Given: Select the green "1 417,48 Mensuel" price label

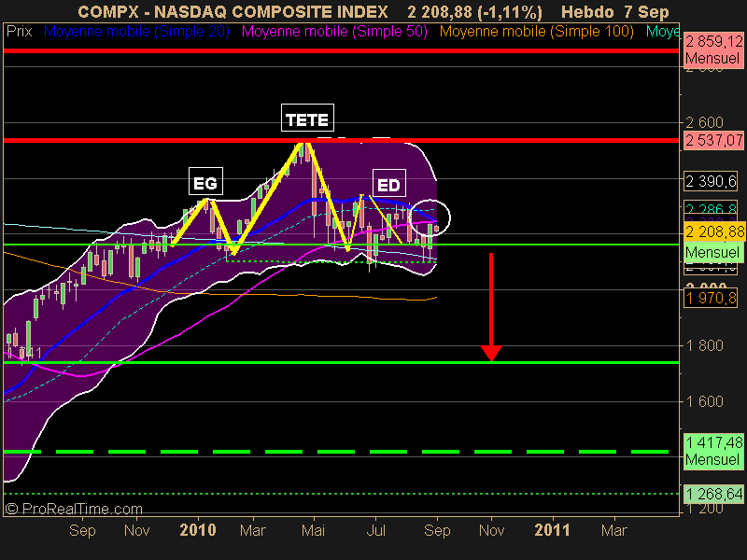Looking at the screenshot, I should pyautogui.click(x=713, y=451).
